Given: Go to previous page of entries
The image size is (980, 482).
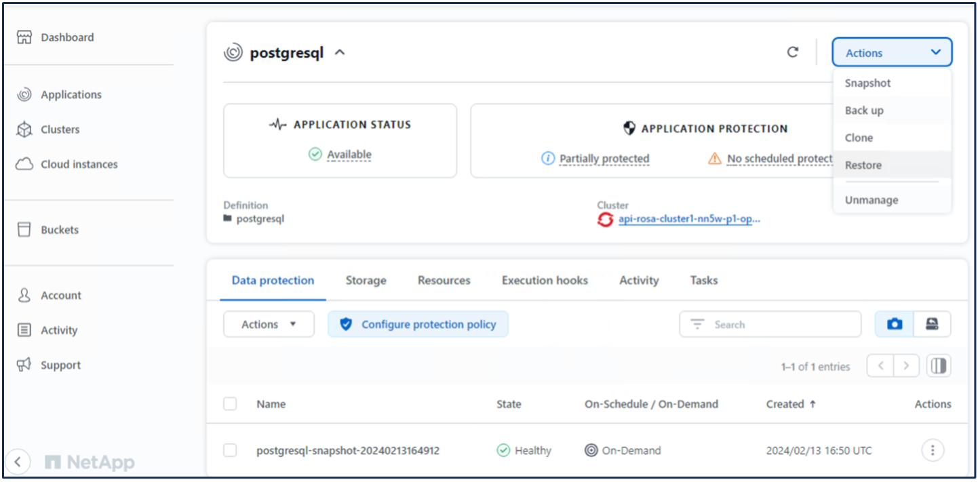Looking at the screenshot, I should coord(880,366).
